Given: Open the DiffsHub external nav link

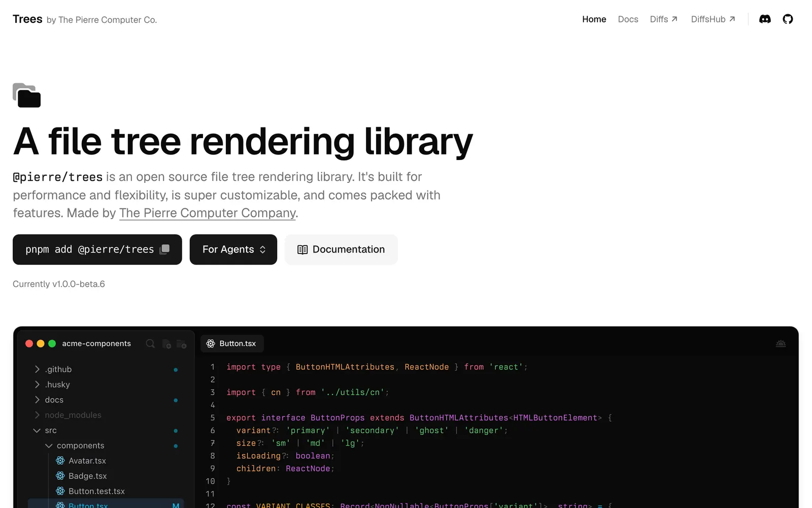Looking at the screenshot, I should pos(713,19).
